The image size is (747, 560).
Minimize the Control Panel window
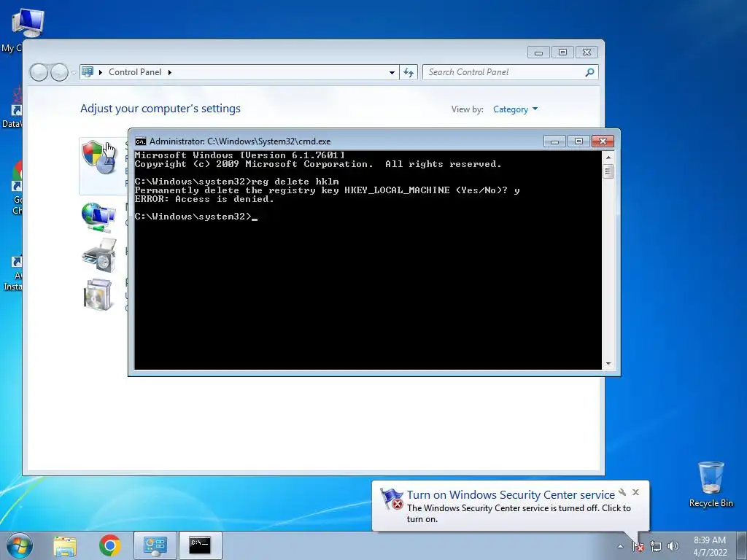pos(538,52)
